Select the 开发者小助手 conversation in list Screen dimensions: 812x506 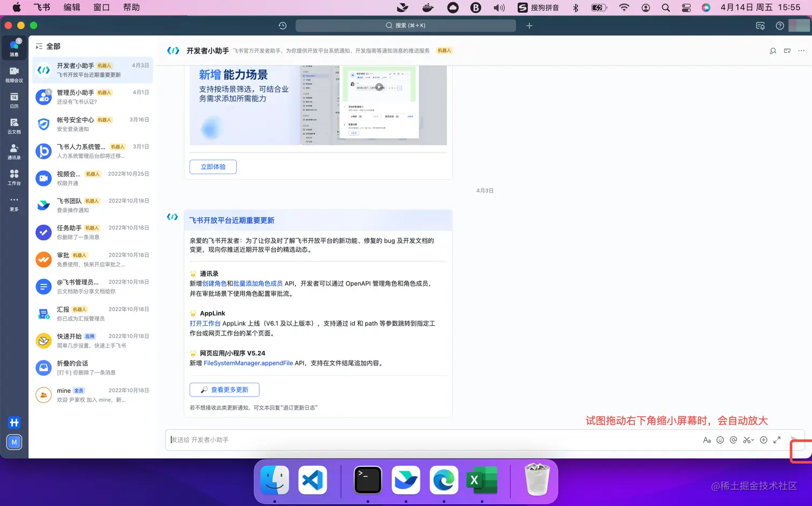pyautogui.click(x=92, y=70)
